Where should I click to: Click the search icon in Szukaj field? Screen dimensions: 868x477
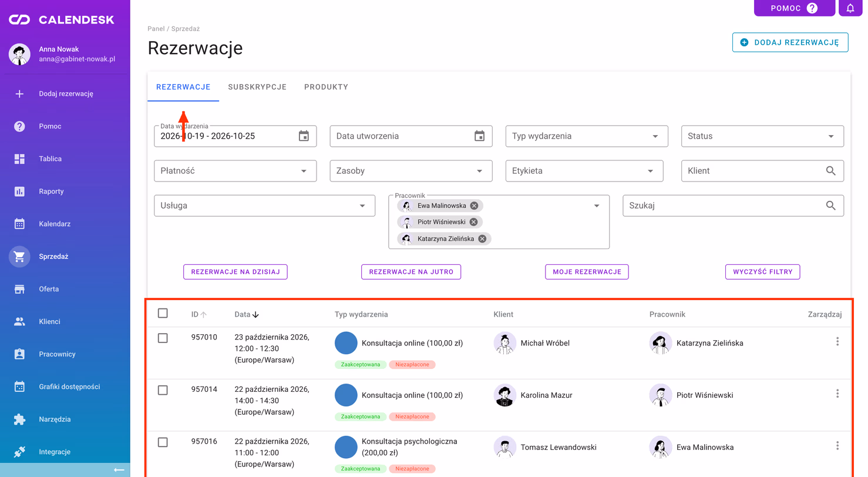click(830, 206)
